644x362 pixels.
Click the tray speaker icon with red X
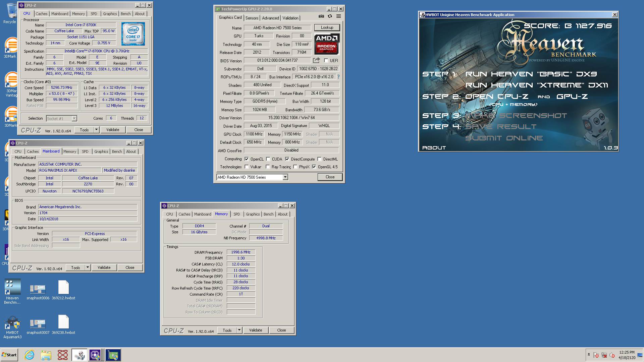[x=612, y=355]
